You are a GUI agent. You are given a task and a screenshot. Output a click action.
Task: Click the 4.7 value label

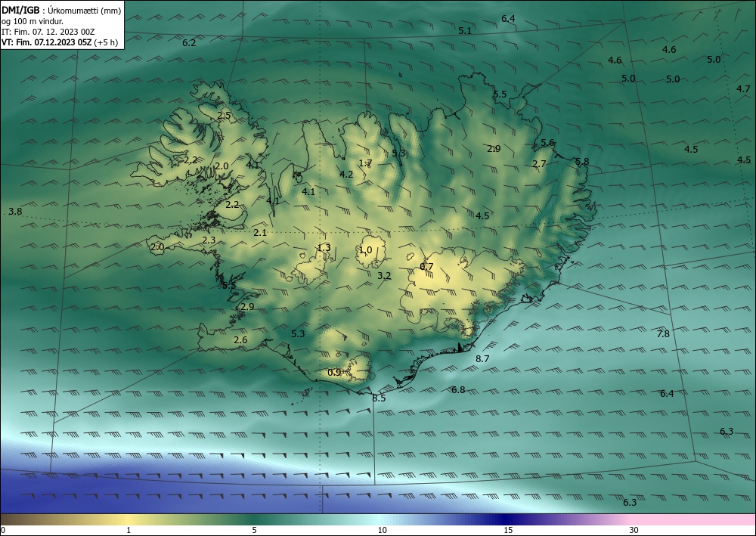[743, 88]
